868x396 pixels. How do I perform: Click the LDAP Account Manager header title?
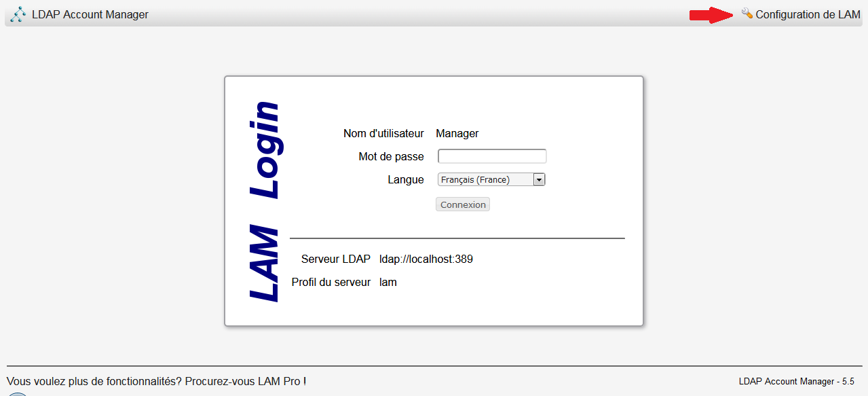(90, 15)
